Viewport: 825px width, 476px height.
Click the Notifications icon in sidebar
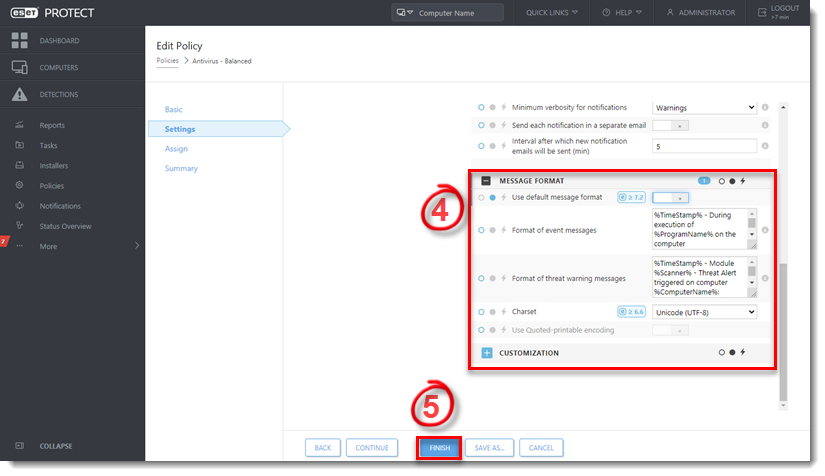[19, 206]
